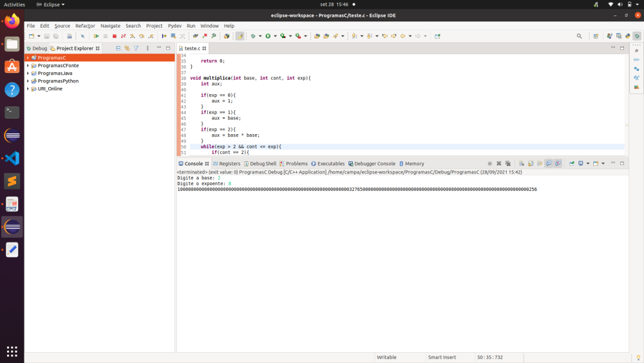
Task: Open filter icon in Project Explorer
Action: coord(136,48)
